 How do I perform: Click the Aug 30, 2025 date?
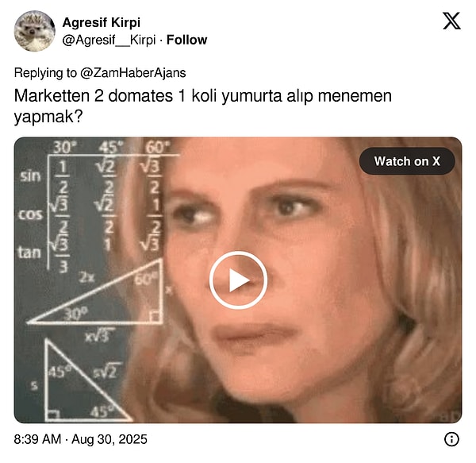click(x=109, y=439)
